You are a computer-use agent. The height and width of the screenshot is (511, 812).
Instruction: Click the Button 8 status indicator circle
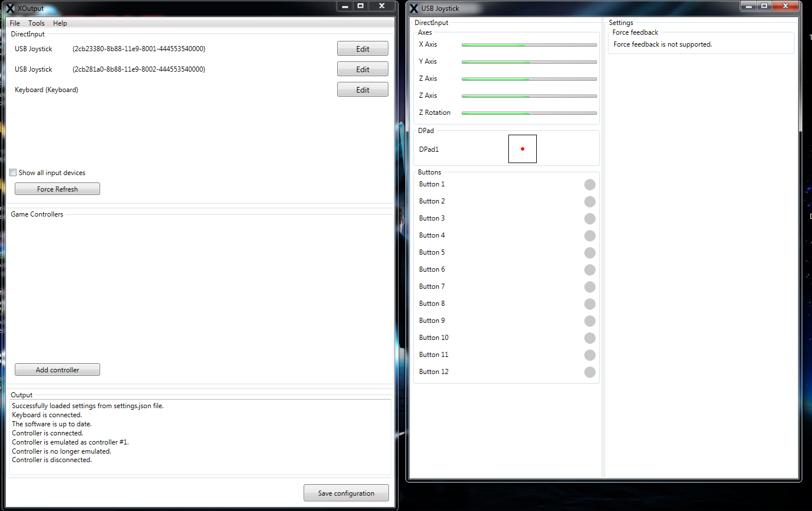pos(590,304)
